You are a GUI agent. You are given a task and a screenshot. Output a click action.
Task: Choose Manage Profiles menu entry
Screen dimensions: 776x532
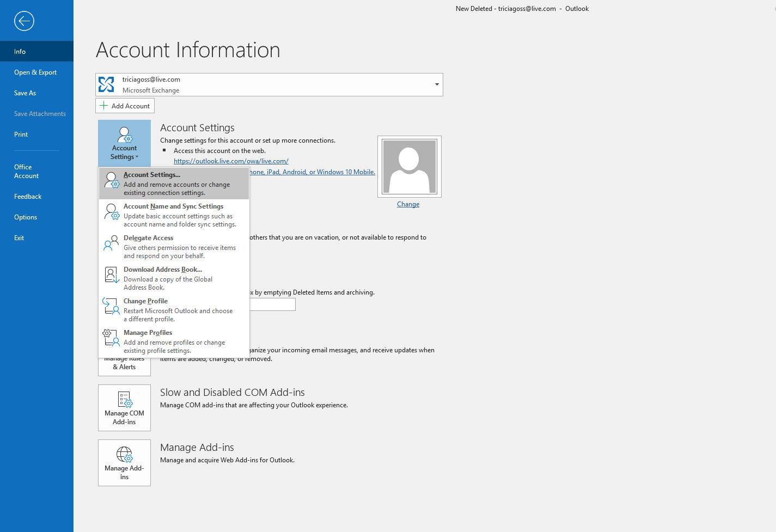[174, 341]
